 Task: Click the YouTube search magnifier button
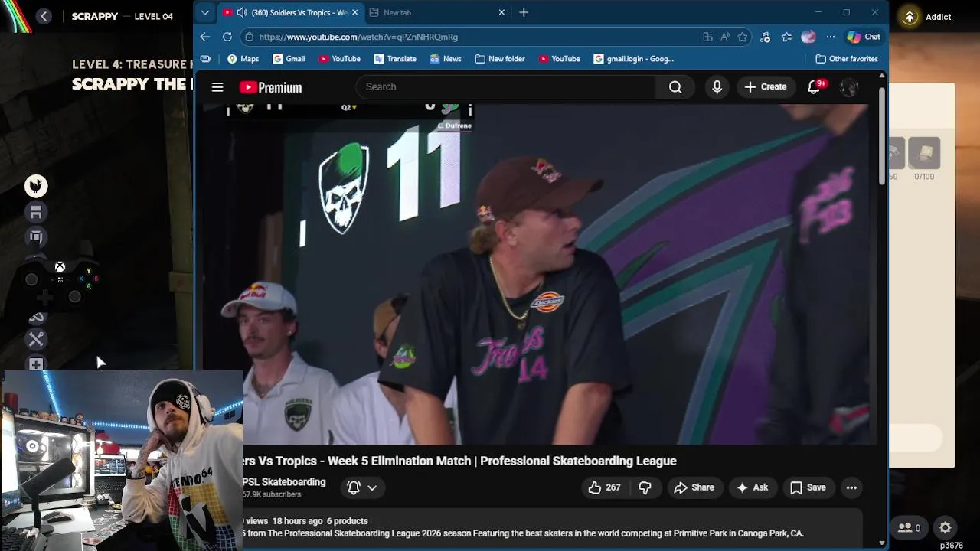click(675, 87)
